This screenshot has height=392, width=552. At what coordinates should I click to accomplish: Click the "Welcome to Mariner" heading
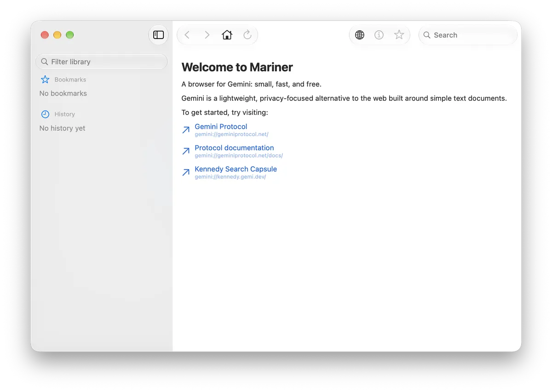pyautogui.click(x=237, y=67)
